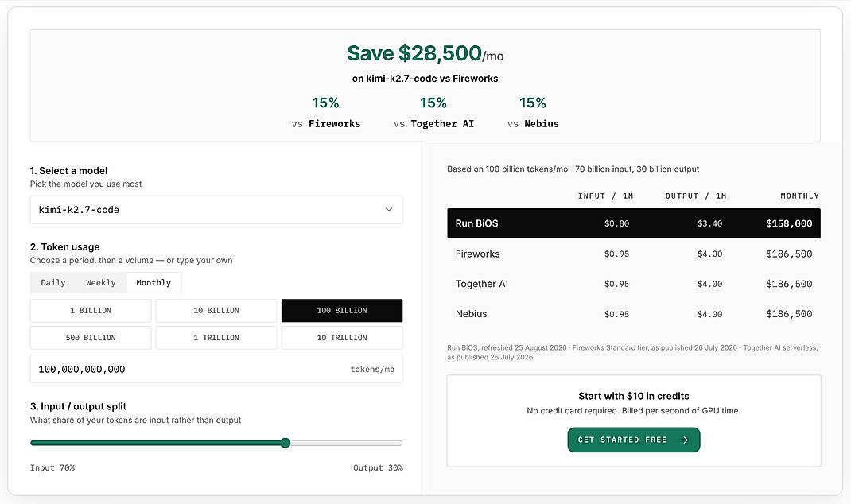The image size is (851, 504).
Task: Pick the 10 TRILLION volume preset
Action: (x=342, y=337)
